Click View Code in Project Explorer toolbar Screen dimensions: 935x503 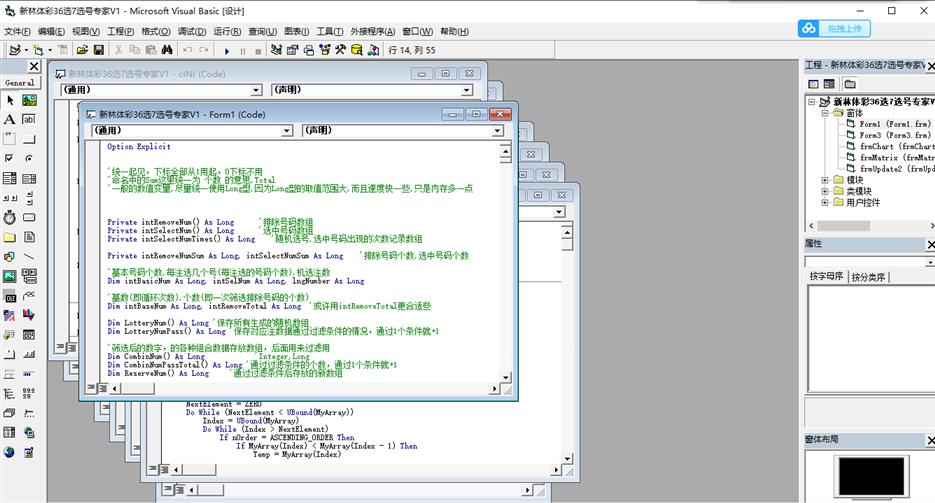(x=813, y=84)
